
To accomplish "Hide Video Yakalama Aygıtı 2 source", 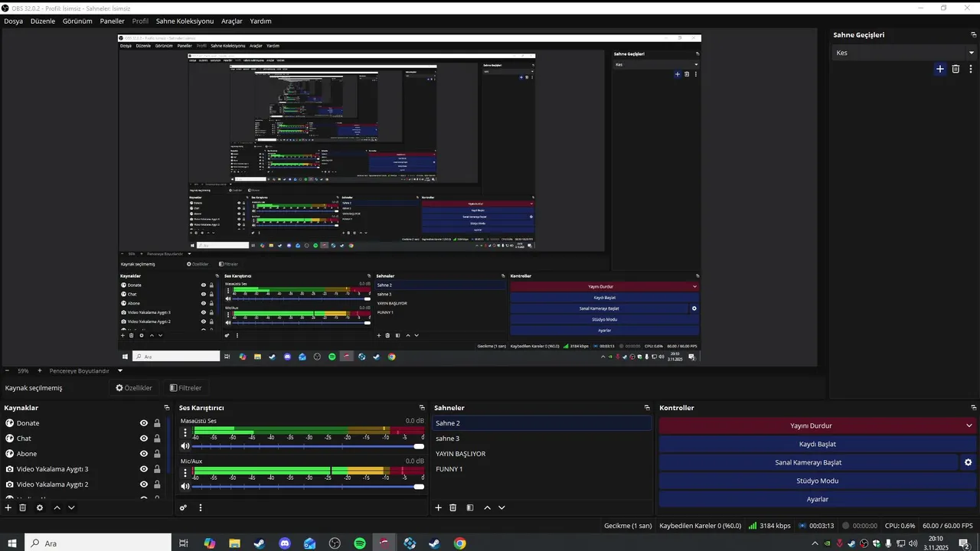I will click(x=144, y=484).
